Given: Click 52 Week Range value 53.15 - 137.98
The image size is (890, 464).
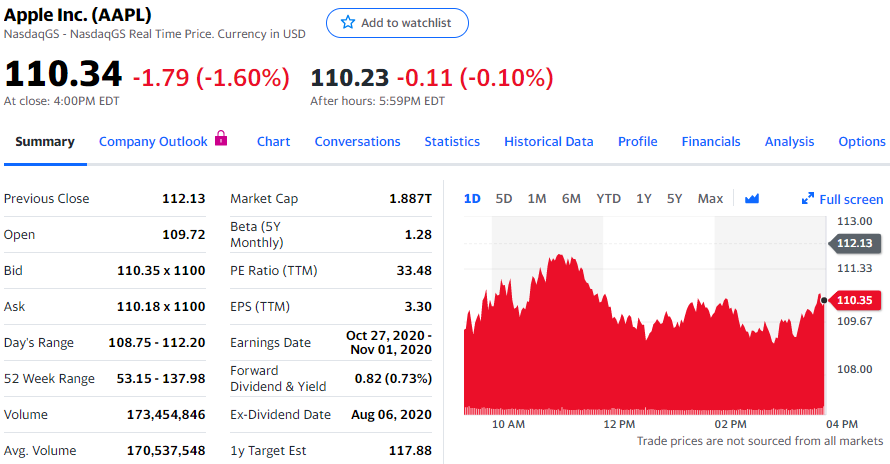Looking at the screenshot, I should [x=161, y=378].
